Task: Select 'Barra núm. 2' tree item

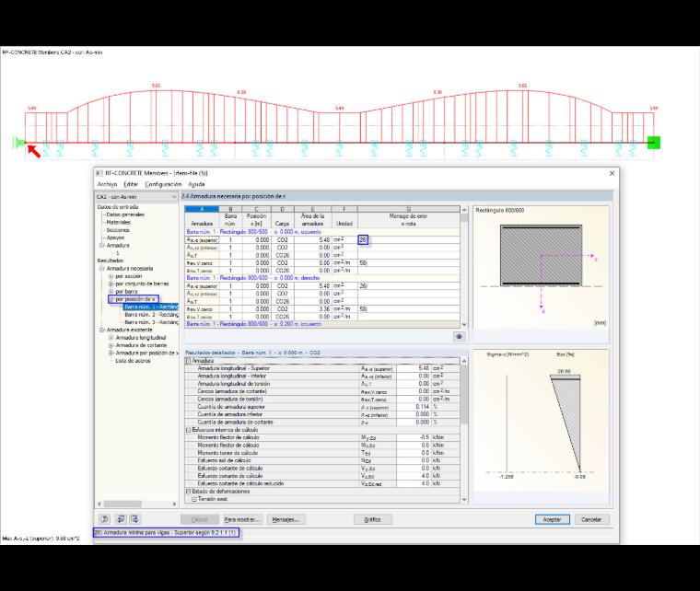Action: (151, 315)
